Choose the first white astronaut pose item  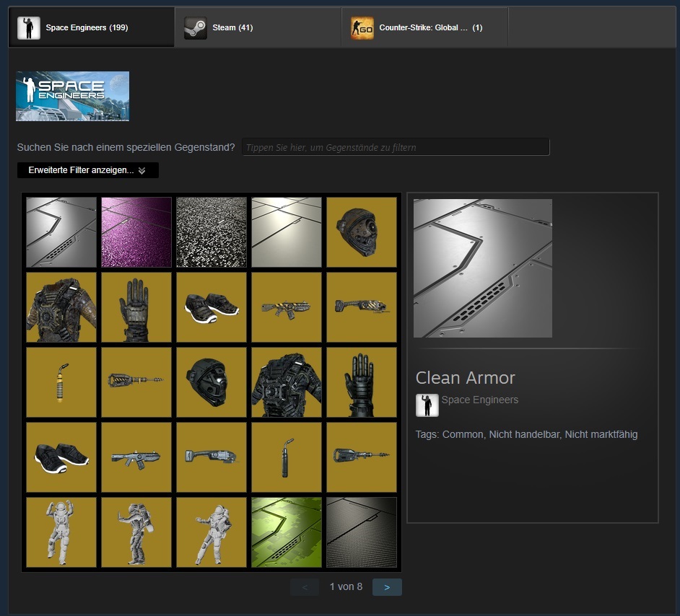coord(61,532)
